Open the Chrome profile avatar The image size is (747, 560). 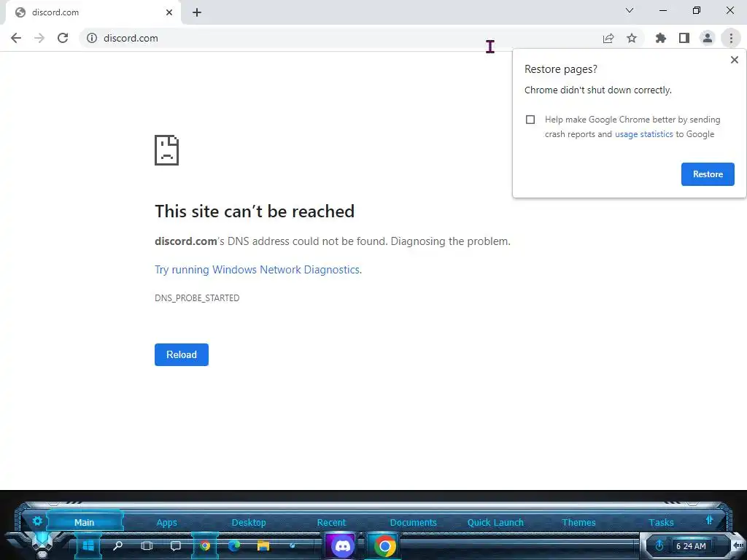coord(708,38)
